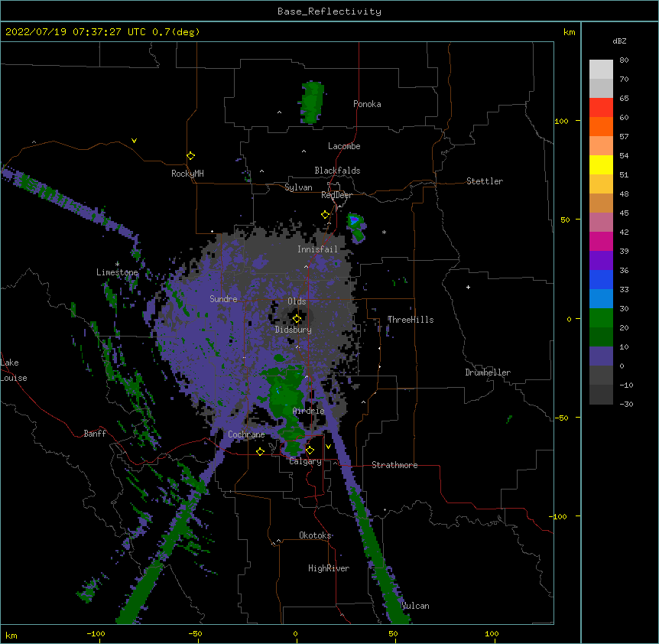Click the yellow diamond marker below Cochrane
This screenshot has width=659, height=644.
[x=260, y=451]
